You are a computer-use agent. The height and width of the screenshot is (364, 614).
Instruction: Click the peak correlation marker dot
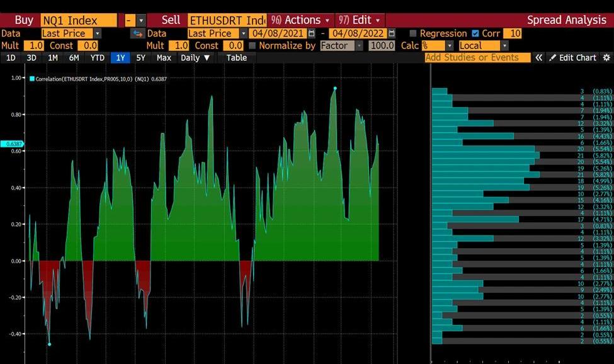coord(335,88)
